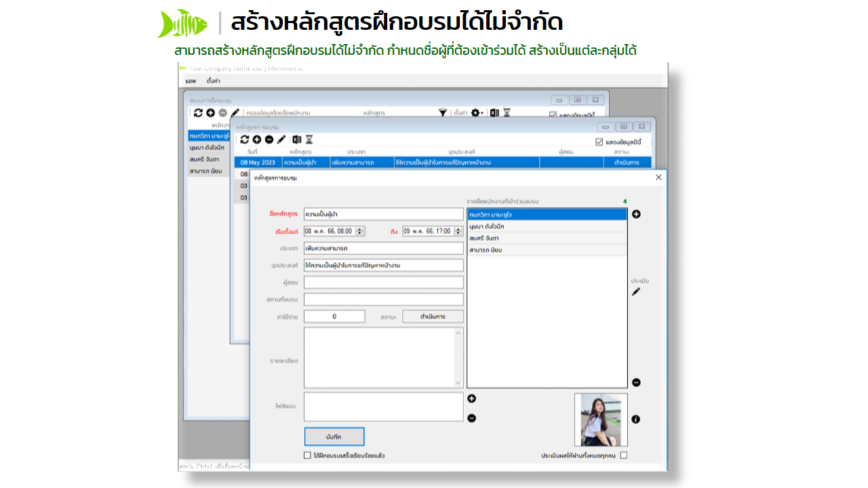
Task: Adjust the เริ่มตั้งแต่ start date spinner
Action: [361, 231]
